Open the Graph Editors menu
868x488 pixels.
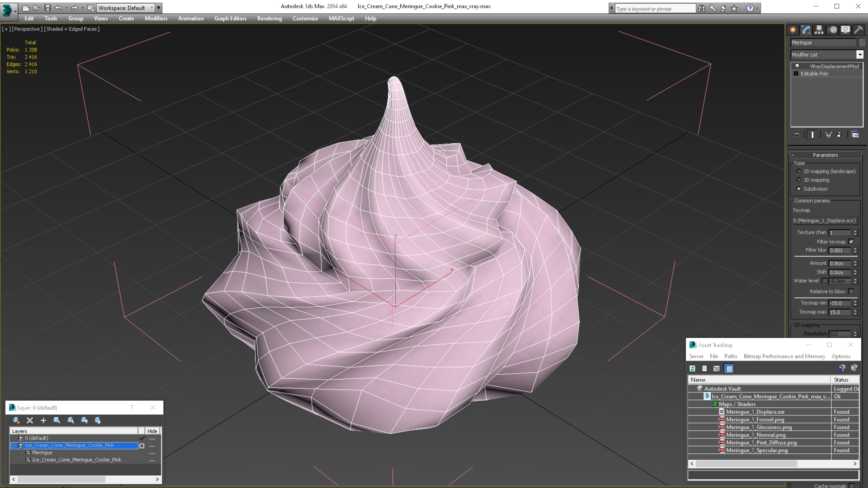click(231, 18)
